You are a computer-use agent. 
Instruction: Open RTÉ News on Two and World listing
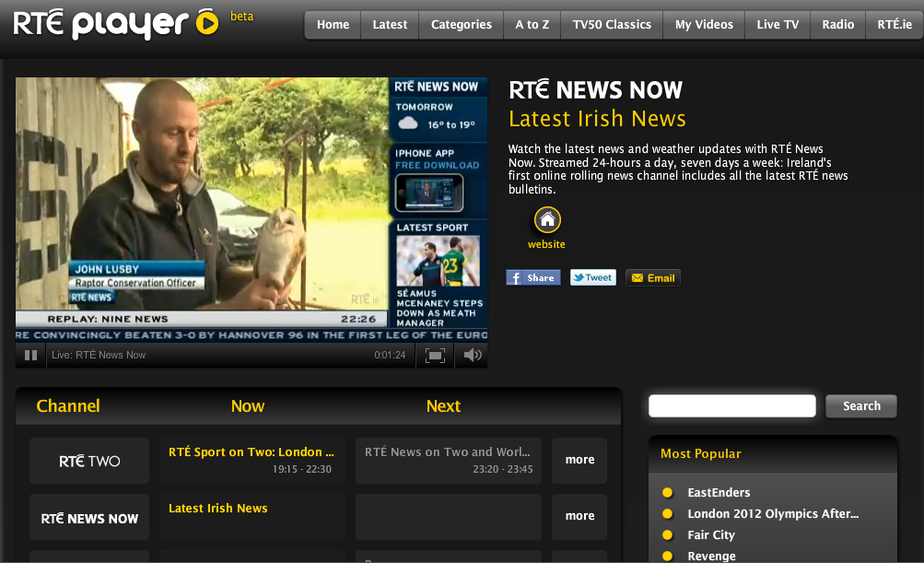point(449,461)
